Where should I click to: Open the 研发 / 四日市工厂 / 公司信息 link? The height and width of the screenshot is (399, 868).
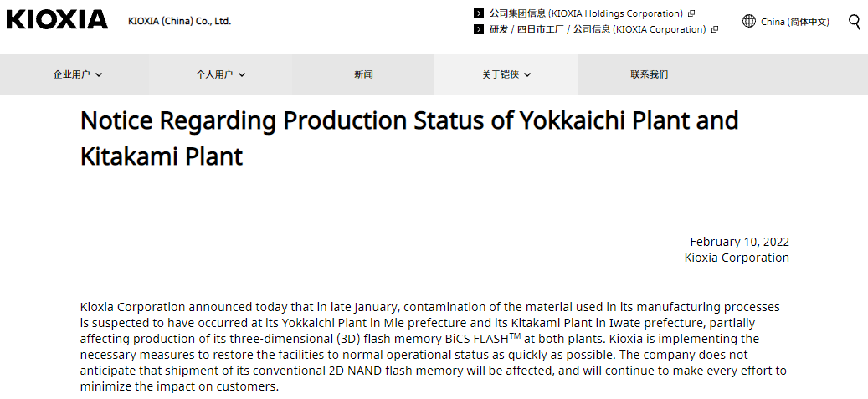click(598, 29)
